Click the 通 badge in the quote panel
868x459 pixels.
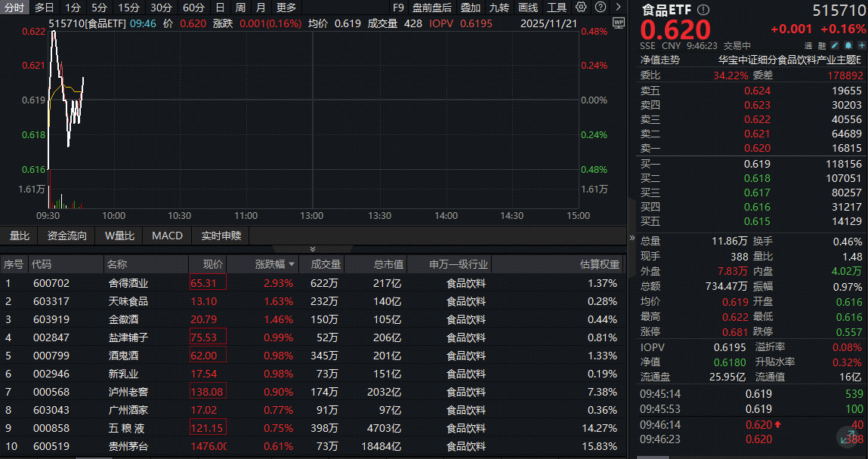coord(808,46)
